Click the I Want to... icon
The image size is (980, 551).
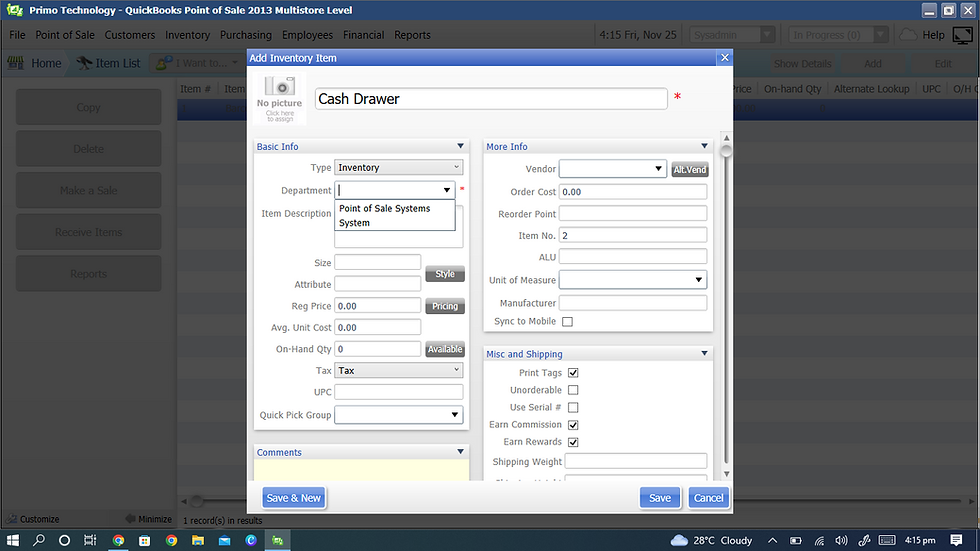pos(164,63)
